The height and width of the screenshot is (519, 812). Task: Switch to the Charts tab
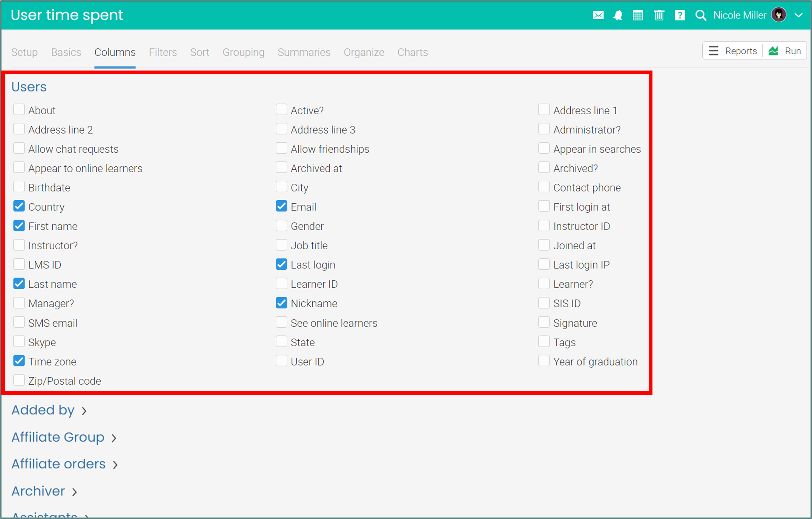[412, 52]
